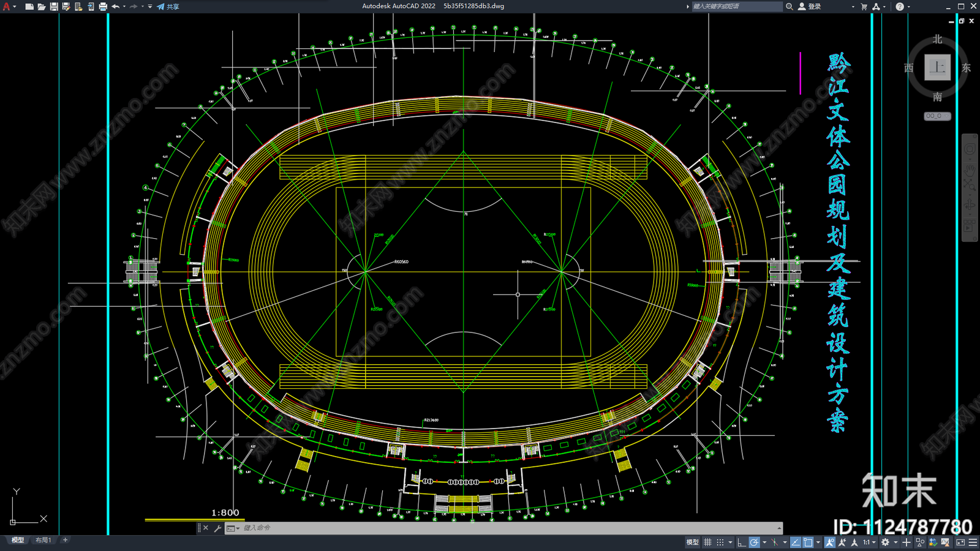Toggle polar tracking in status bar

click(x=754, y=542)
